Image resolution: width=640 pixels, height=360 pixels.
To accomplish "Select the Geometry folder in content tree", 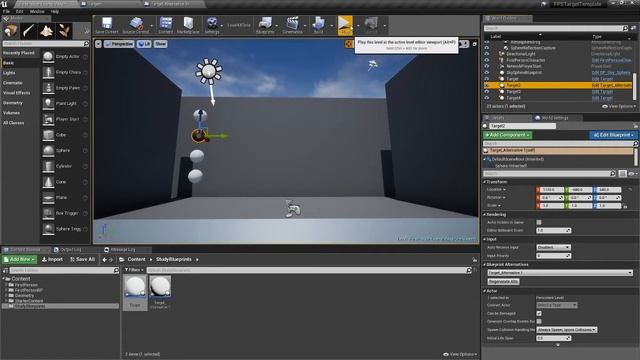I will [24, 296].
